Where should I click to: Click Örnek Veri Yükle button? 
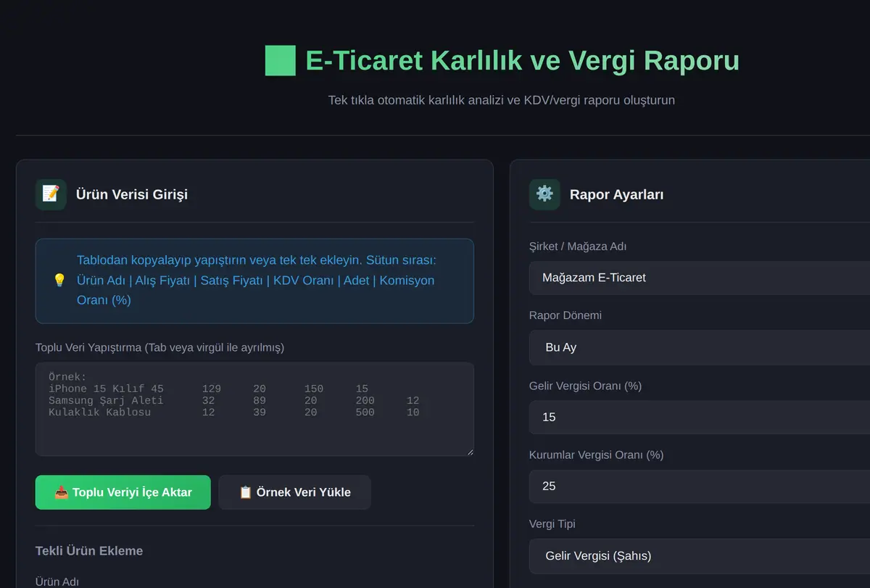tap(295, 492)
